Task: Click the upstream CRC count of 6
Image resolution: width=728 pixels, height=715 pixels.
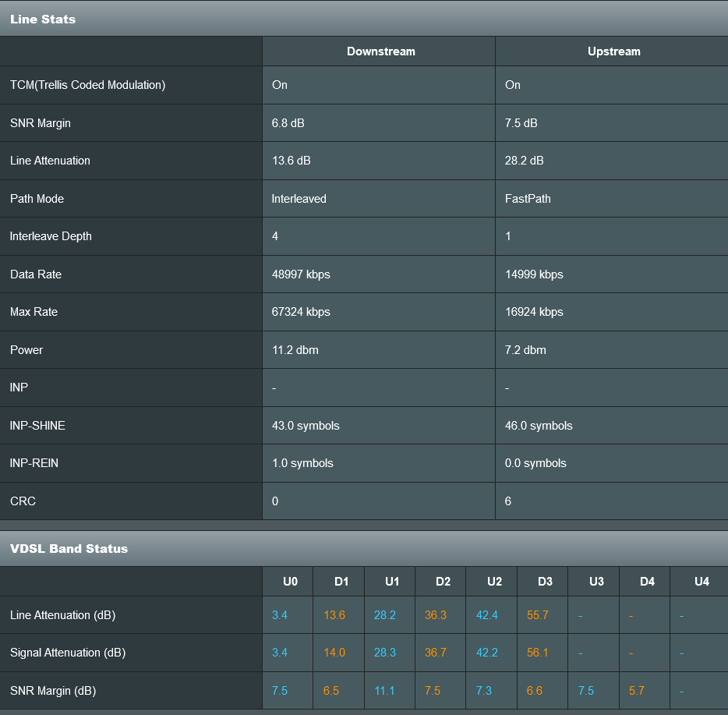Action: (x=508, y=501)
